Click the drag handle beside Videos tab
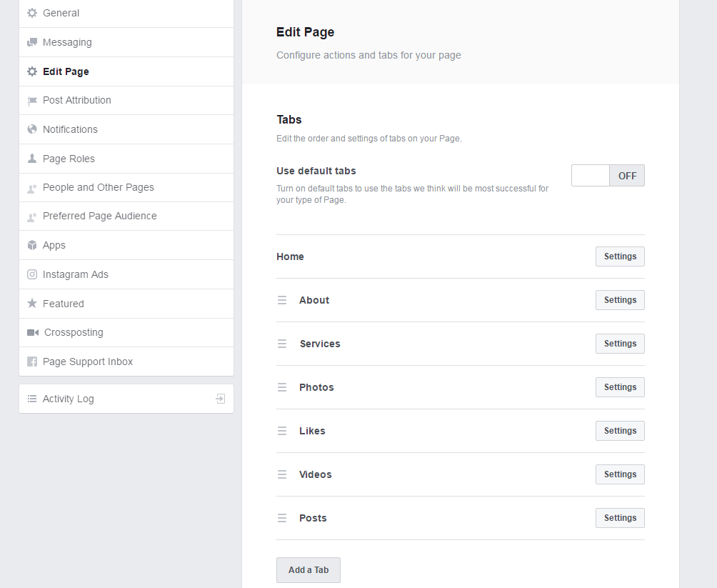The image size is (717, 588). click(282, 474)
